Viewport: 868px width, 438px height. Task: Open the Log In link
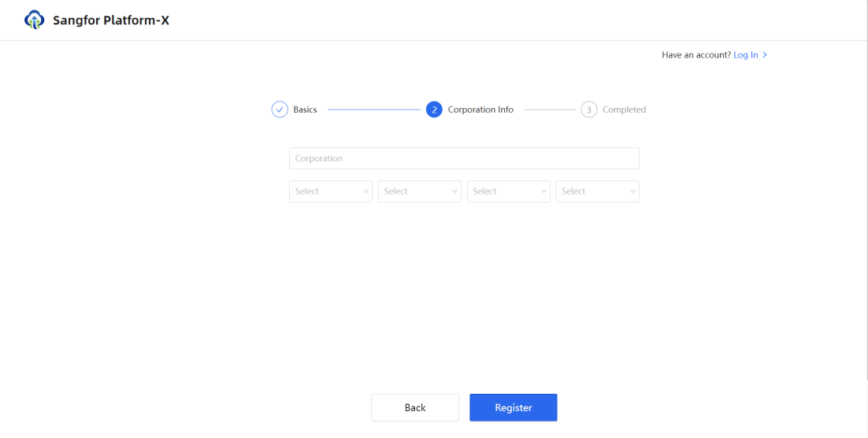point(746,55)
